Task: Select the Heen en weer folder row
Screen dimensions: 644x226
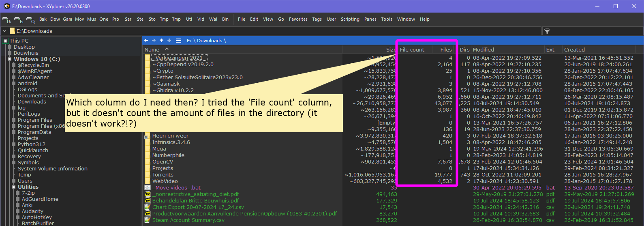Action: pos(170,136)
